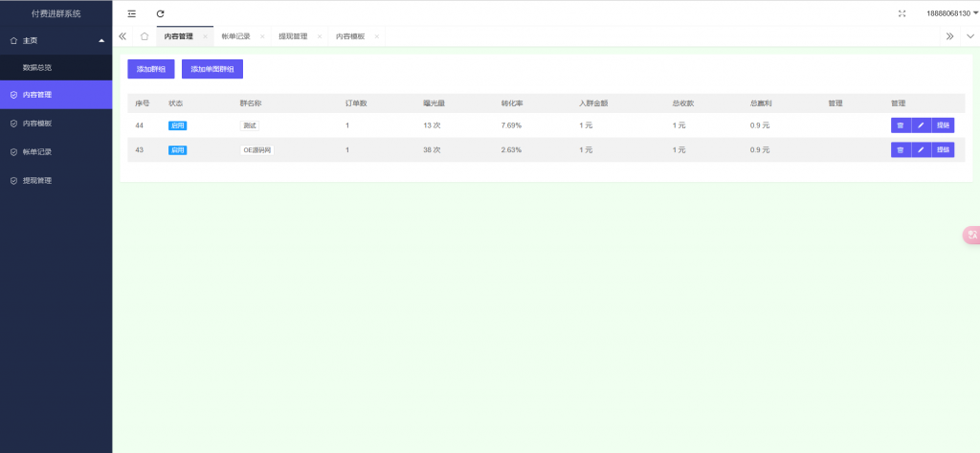The image size is (980, 453).
Task: Switch to the 帐单记录 tab
Action: 235,36
